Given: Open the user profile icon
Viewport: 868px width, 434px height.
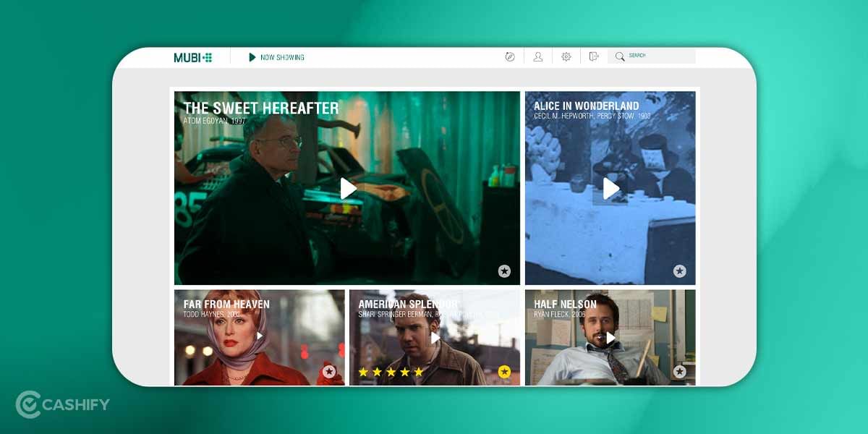Looking at the screenshot, I should (538, 56).
